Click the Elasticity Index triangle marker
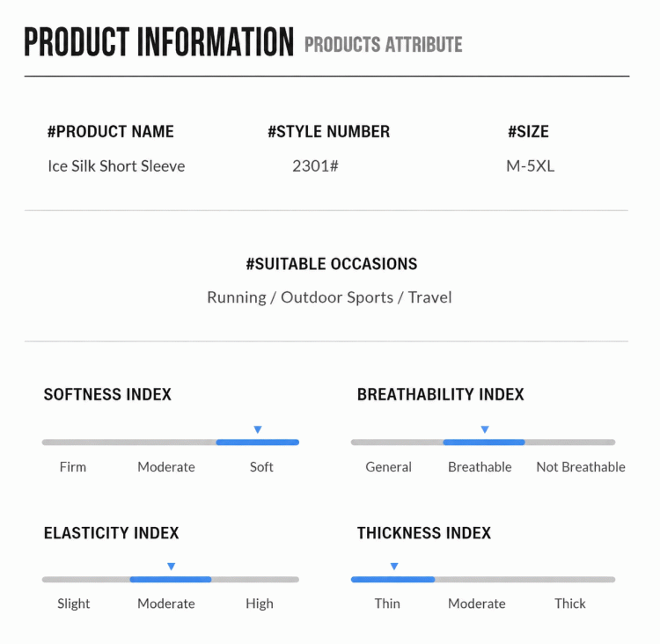This screenshot has height=644, width=660. (x=171, y=567)
